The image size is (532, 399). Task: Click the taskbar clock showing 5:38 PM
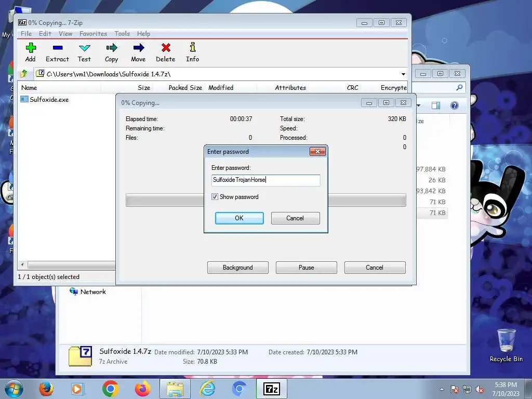click(x=506, y=389)
